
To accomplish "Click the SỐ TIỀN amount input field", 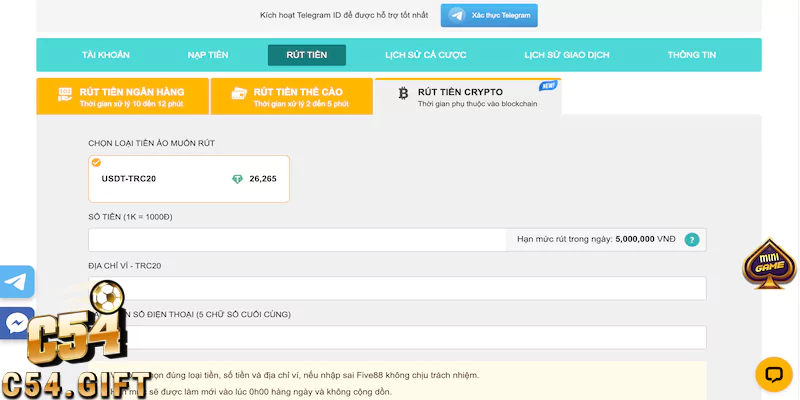I will [x=297, y=240].
